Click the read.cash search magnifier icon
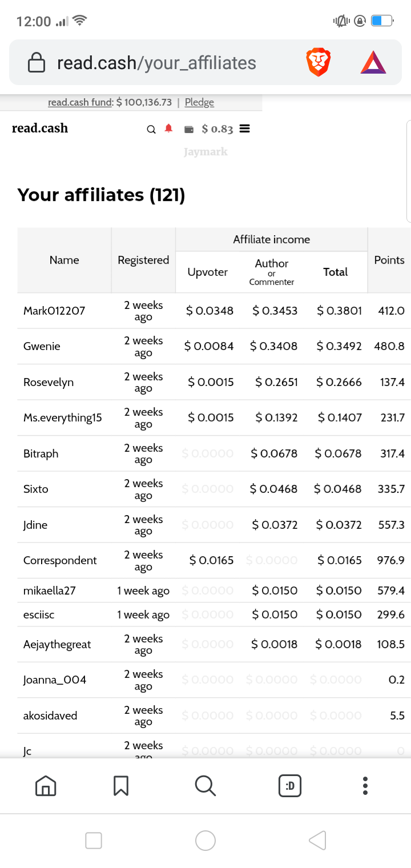Viewport: 411px width, 868px height. (151, 130)
